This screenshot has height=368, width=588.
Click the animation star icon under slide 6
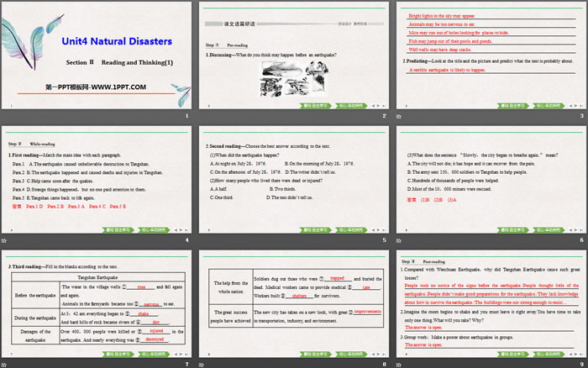click(399, 240)
